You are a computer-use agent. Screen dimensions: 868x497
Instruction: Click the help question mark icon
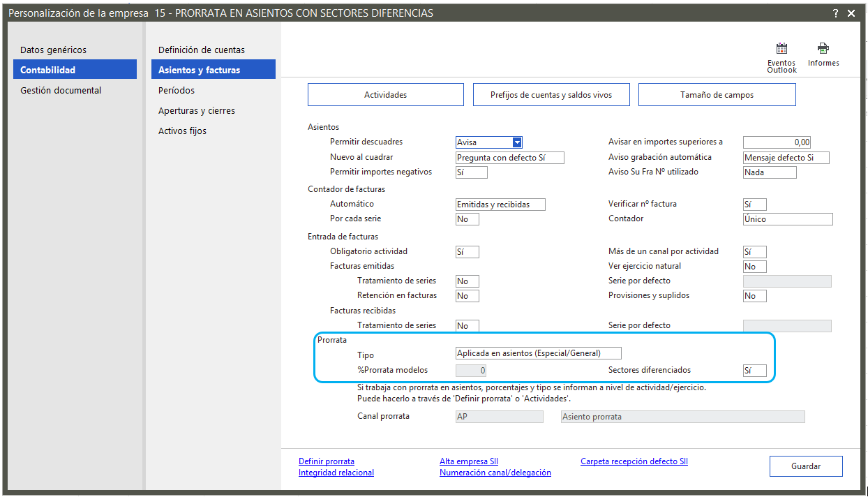coord(835,13)
